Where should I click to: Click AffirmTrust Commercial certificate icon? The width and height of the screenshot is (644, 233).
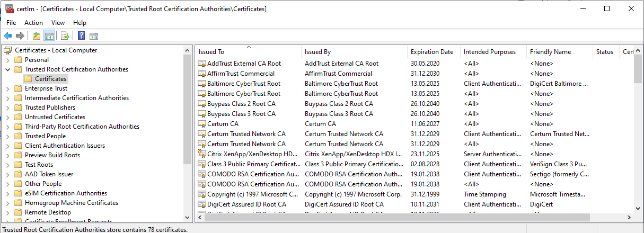point(202,74)
